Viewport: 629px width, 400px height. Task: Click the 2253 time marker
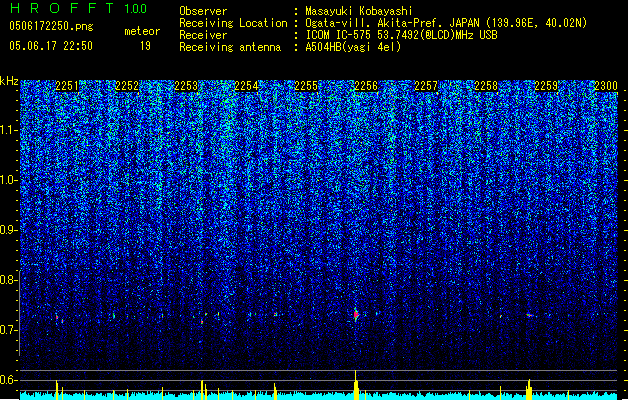(x=187, y=86)
